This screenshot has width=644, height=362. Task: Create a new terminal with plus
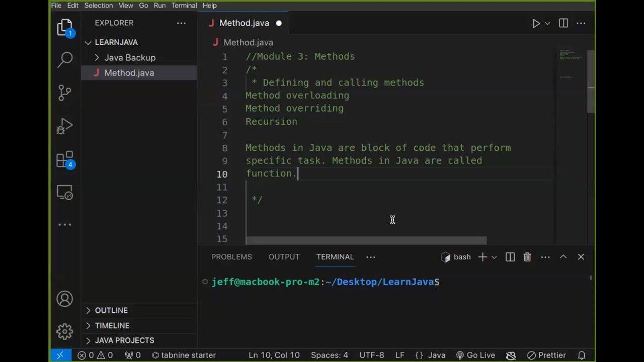(x=482, y=257)
